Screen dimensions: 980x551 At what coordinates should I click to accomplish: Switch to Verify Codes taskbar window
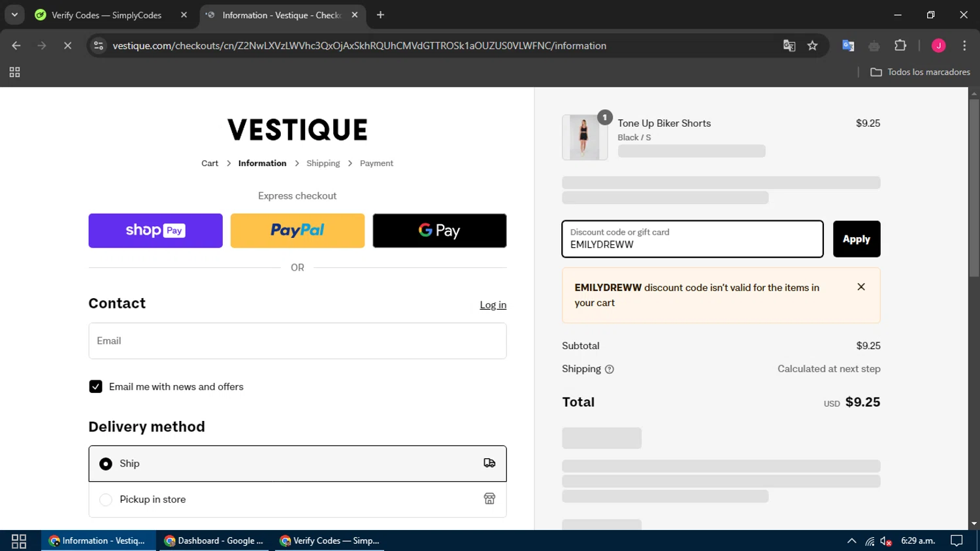point(330,541)
